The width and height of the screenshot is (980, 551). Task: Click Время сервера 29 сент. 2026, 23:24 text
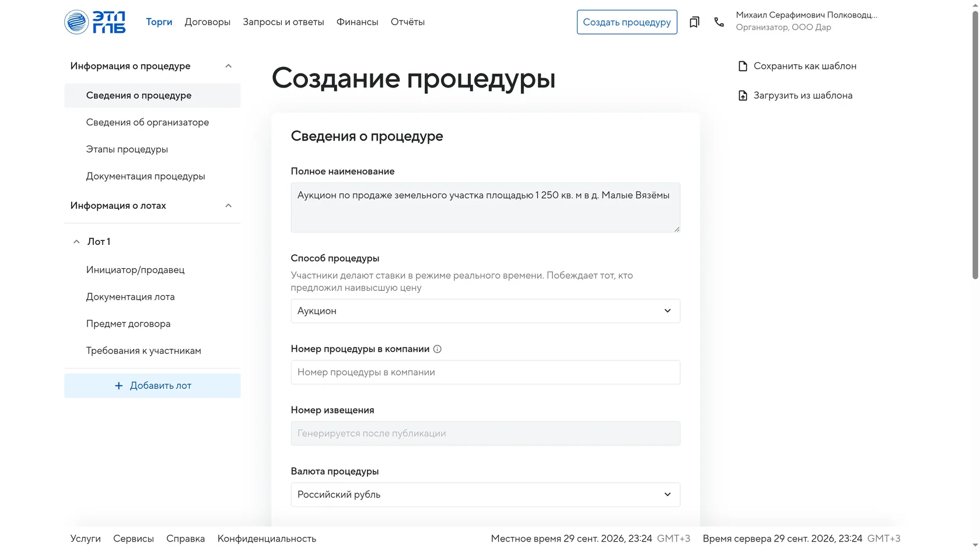[x=782, y=539]
